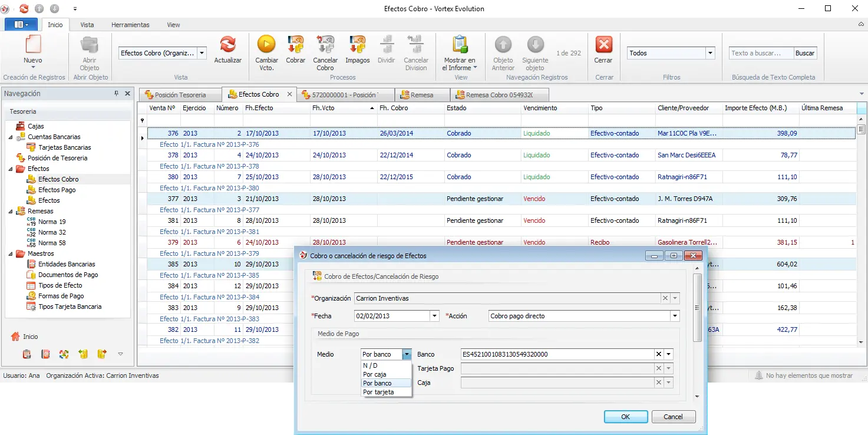Select Formas de Pago item

click(61, 296)
